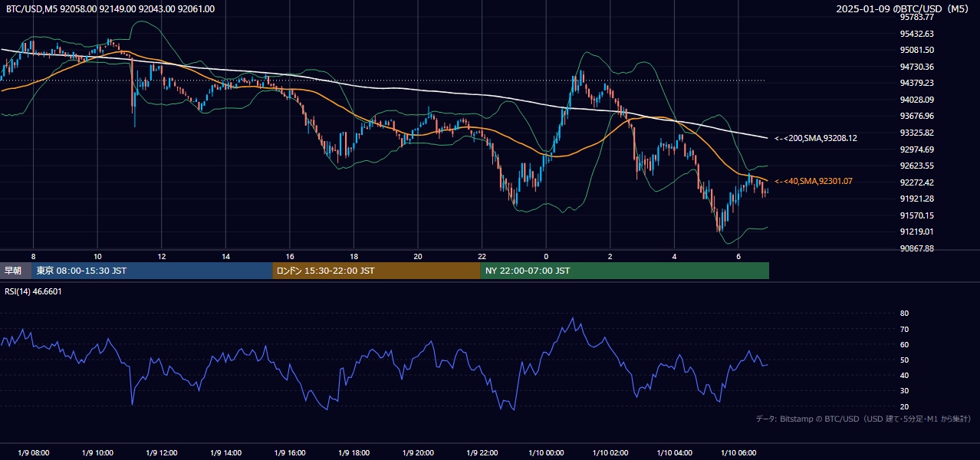Click the 東京 08:00-15:30 JST session bar

point(152,271)
